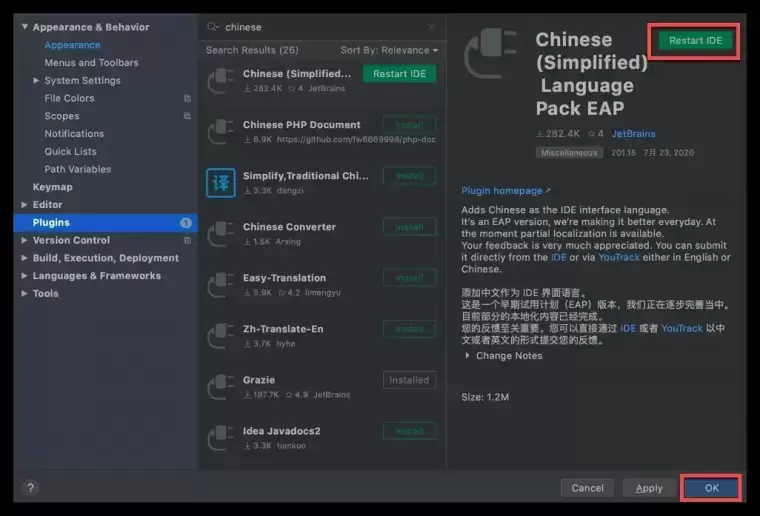Click the Grazie plugin icon
Viewport: 760px width, 516px height.
pos(221,387)
